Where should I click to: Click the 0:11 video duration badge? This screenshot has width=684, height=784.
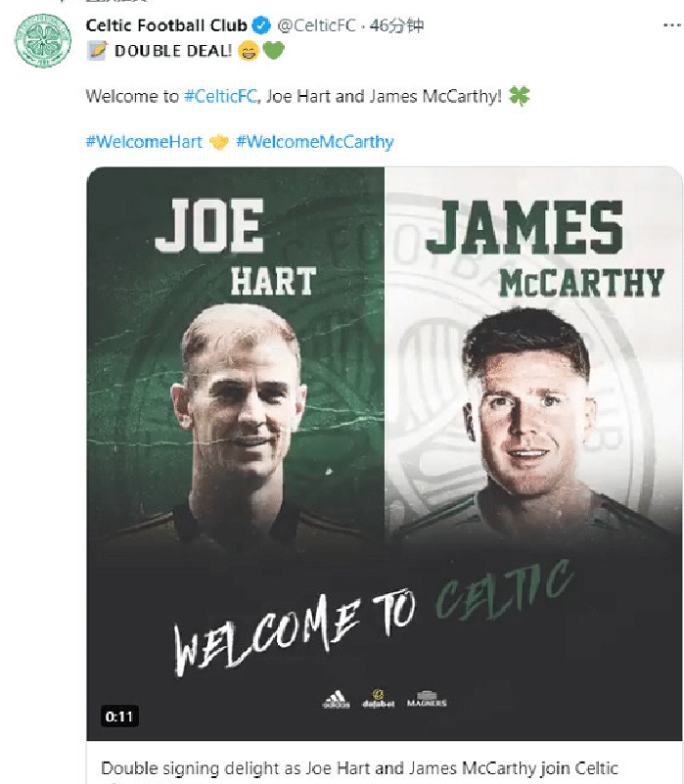(x=119, y=716)
